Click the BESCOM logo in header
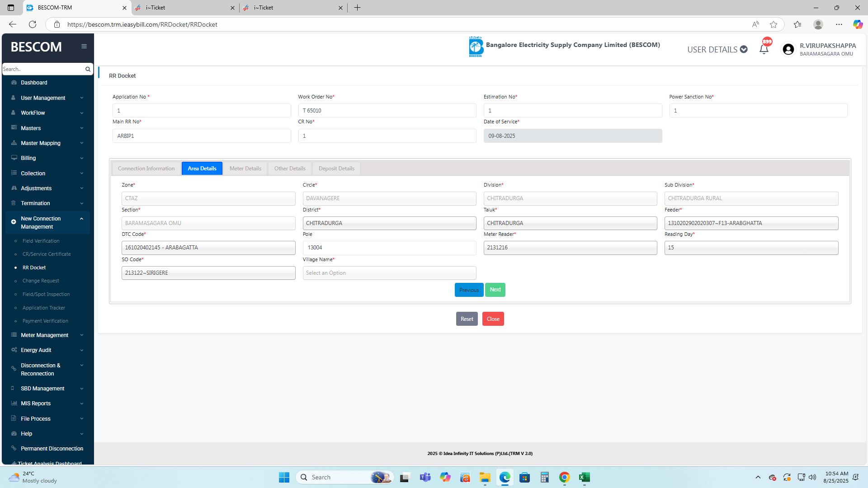This screenshot has width=868, height=488. 476,47
